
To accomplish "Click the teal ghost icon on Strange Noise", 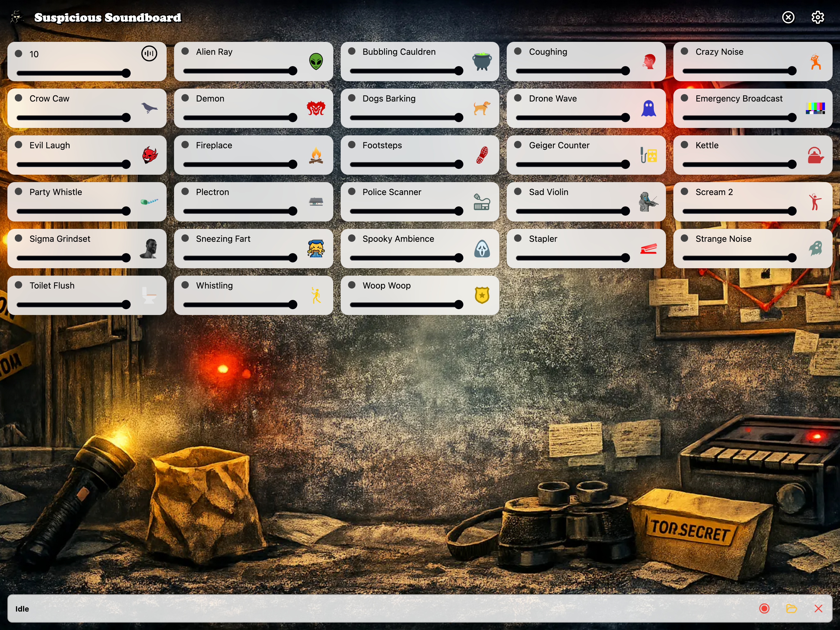I will tap(815, 249).
